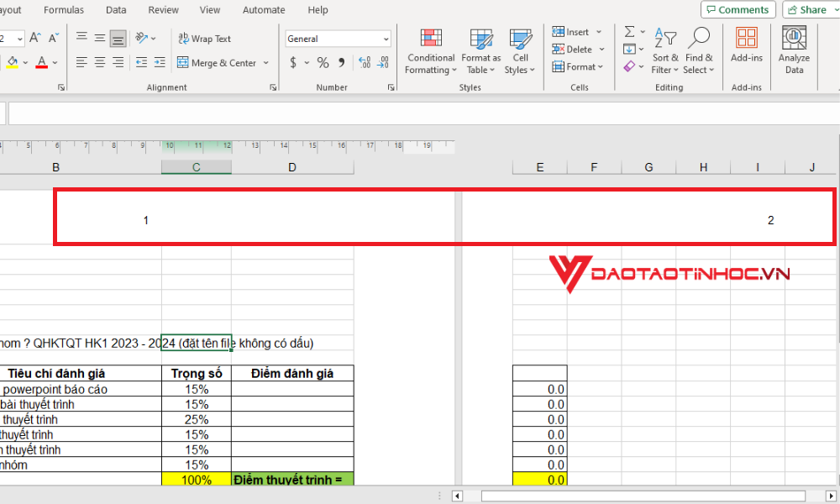The width and height of the screenshot is (840, 504).
Task: Open the Data tab
Action: 116,9
